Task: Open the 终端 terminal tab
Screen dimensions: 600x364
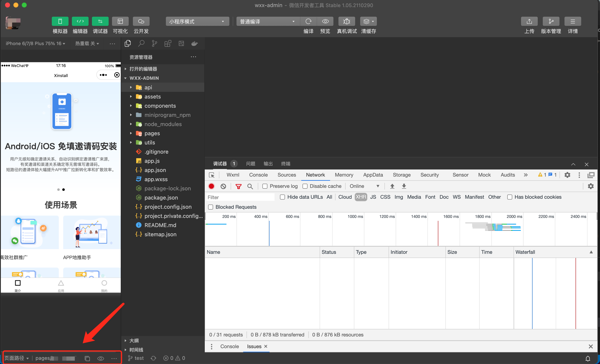Action: coord(286,163)
